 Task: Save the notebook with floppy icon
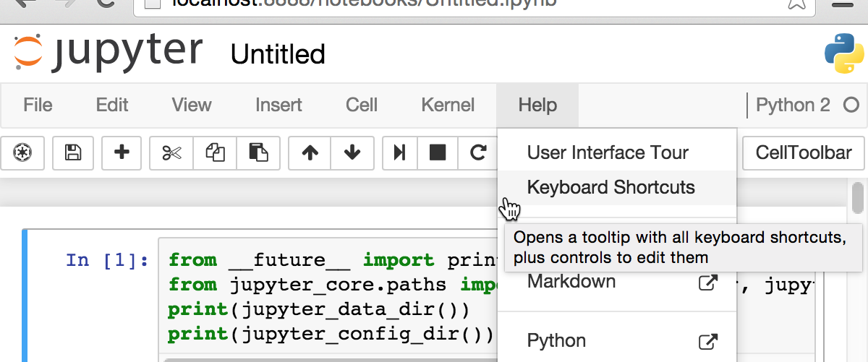pyautogui.click(x=72, y=152)
